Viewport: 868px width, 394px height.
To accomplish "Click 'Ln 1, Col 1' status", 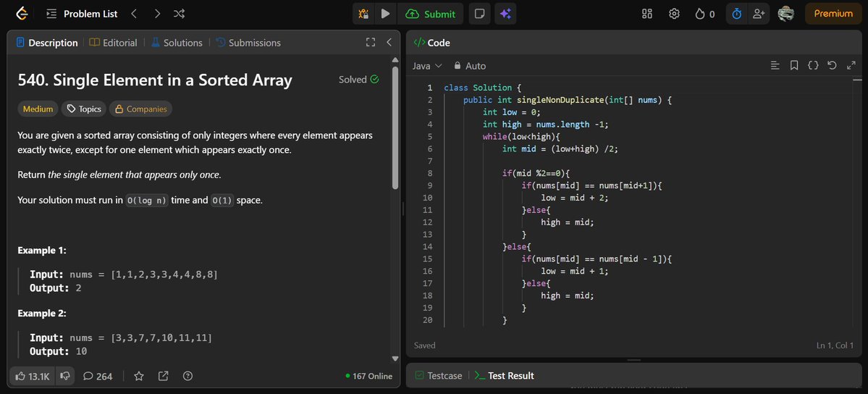I will (x=835, y=345).
